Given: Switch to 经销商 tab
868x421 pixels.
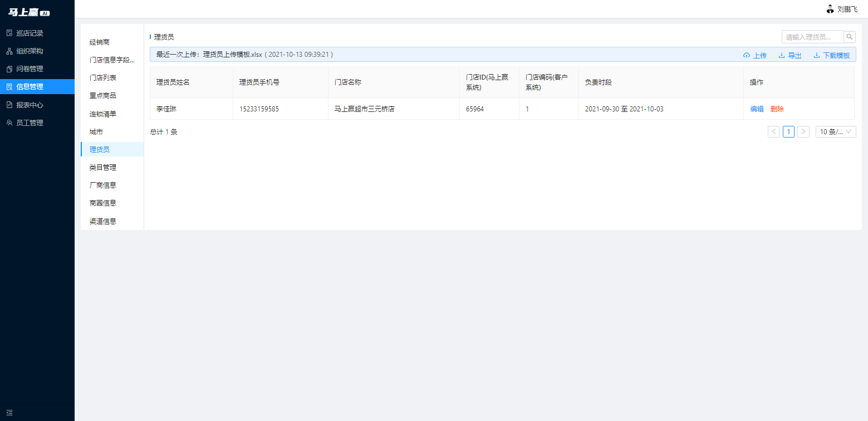Looking at the screenshot, I should point(112,42).
